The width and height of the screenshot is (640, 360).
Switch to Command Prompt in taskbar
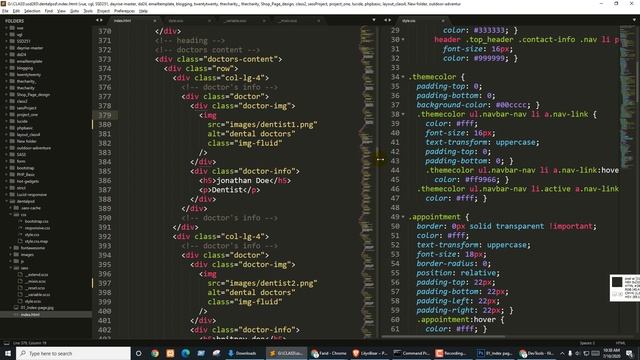pos(411,353)
